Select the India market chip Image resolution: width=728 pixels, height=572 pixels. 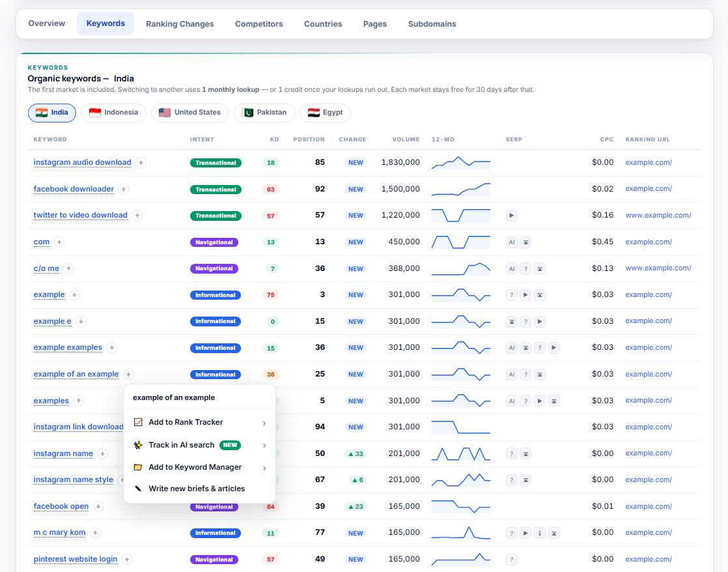52,113
